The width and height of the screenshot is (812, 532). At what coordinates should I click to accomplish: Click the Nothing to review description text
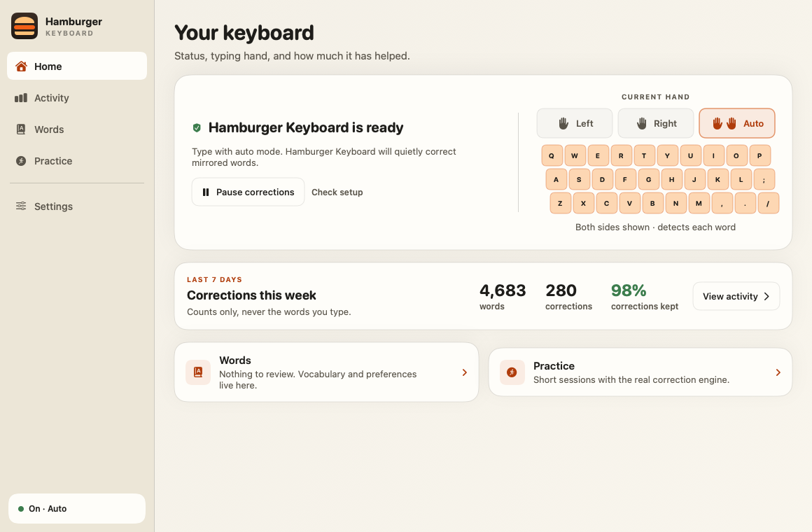point(318,379)
